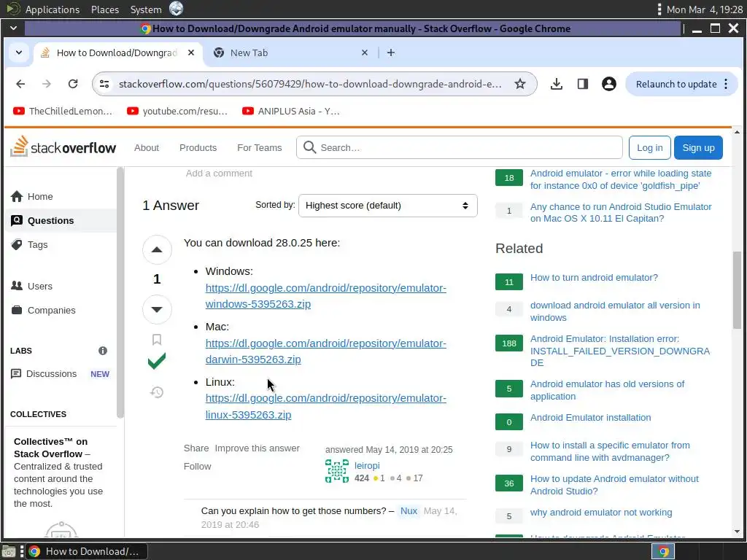Open the youtube.com/resu bookmark
This screenshot has height=560, width=747.
177,111
